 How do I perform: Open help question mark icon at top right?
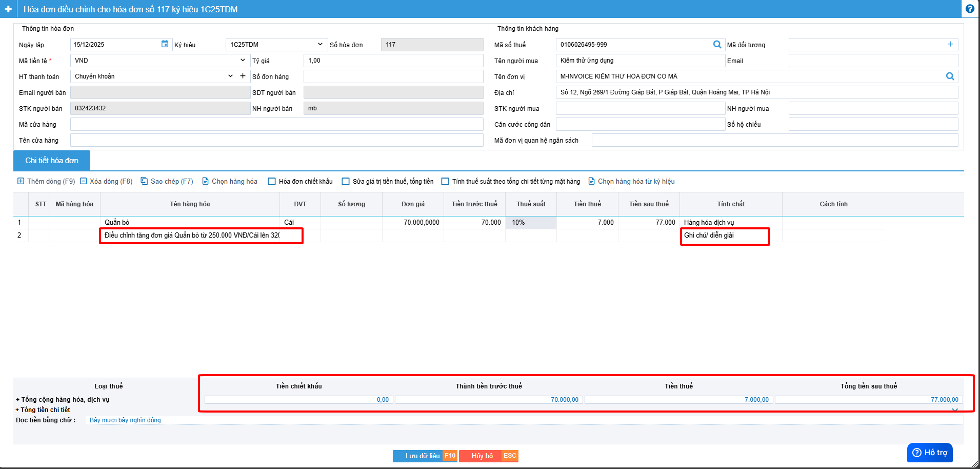tap(970, 9)
